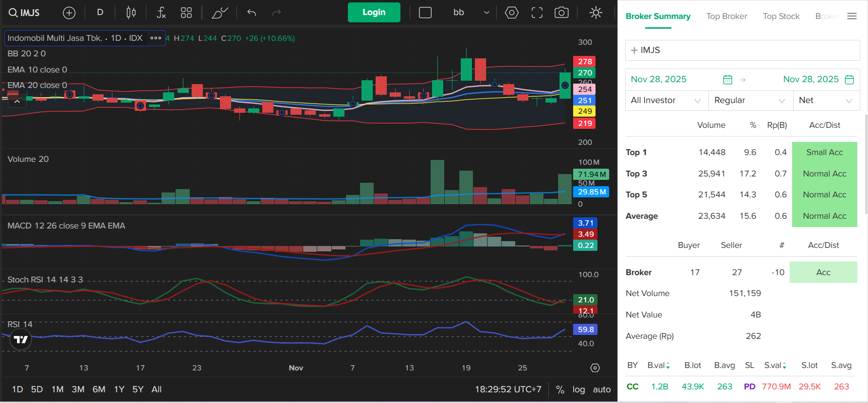Open the Net filter dropdown
Viewport: 868px width, 403px height.
(x=826, y=101)
